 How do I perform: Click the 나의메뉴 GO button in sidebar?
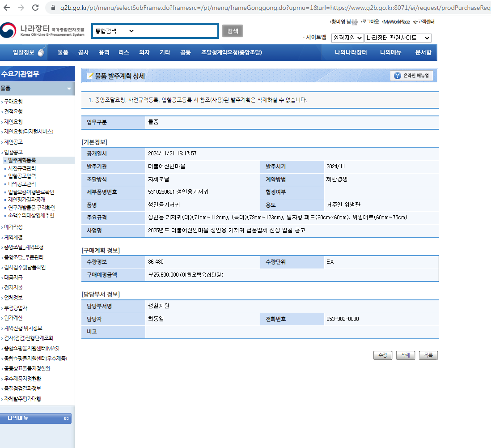(x=36, y=418)
